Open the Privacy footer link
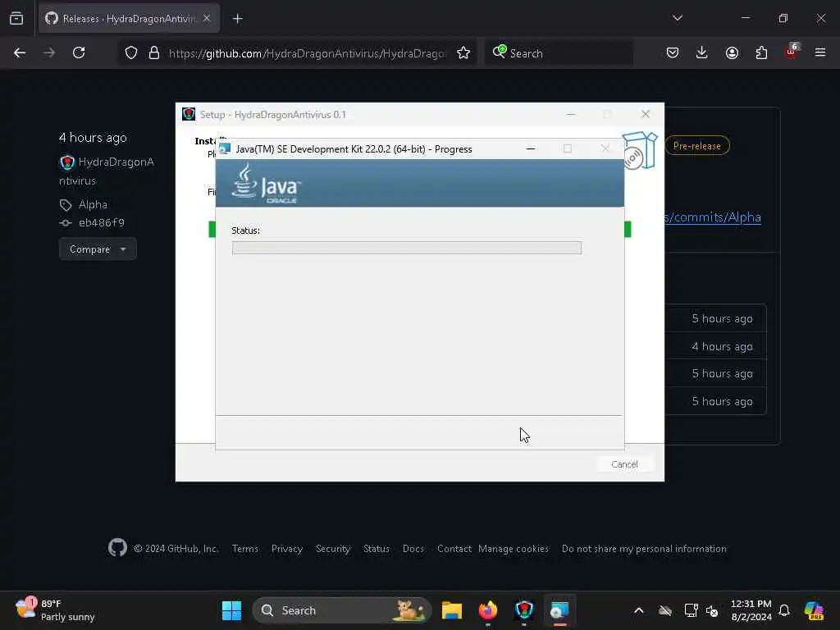This screenshot has height=630, width=840. pos(287,549)
